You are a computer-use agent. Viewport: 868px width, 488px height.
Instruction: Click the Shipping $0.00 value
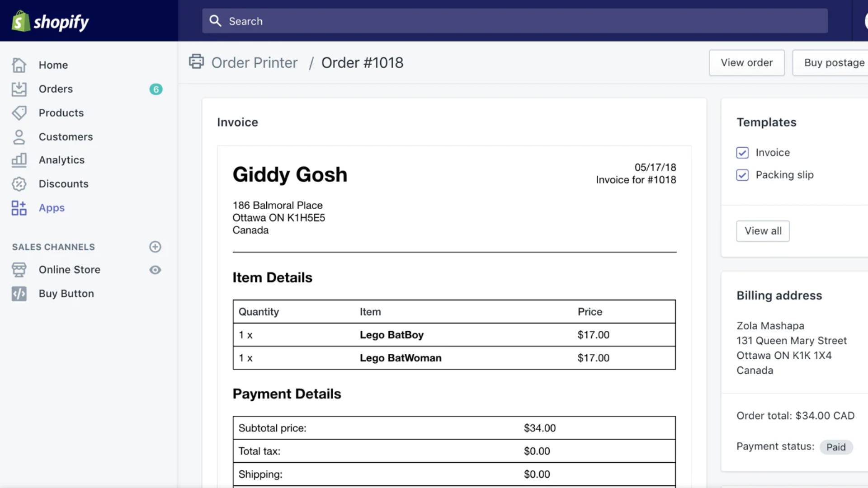pyautogui.click(x=537, y=474)
